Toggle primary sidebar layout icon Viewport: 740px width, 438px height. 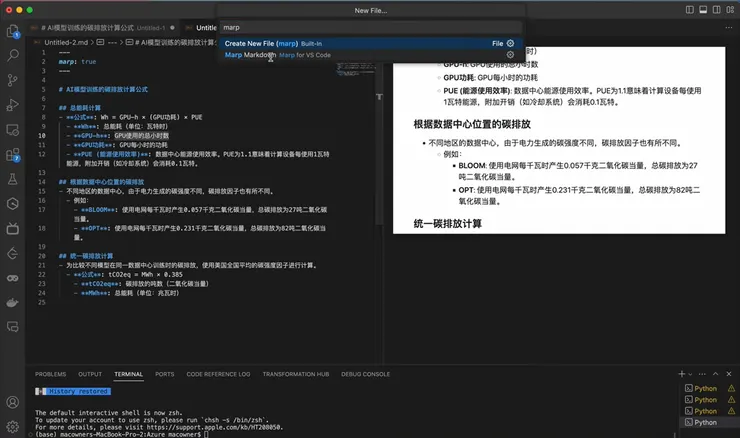click(x=690, y=10)
